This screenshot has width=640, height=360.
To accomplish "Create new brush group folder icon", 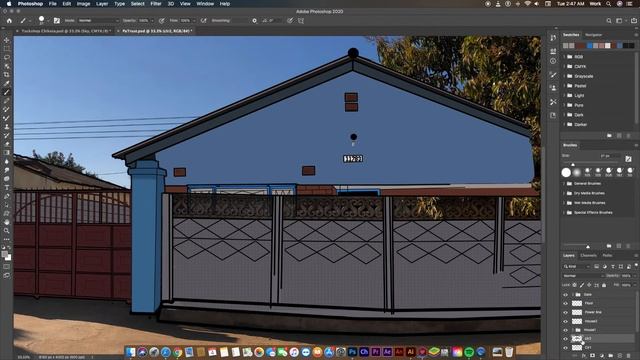I will pos(609,246).
